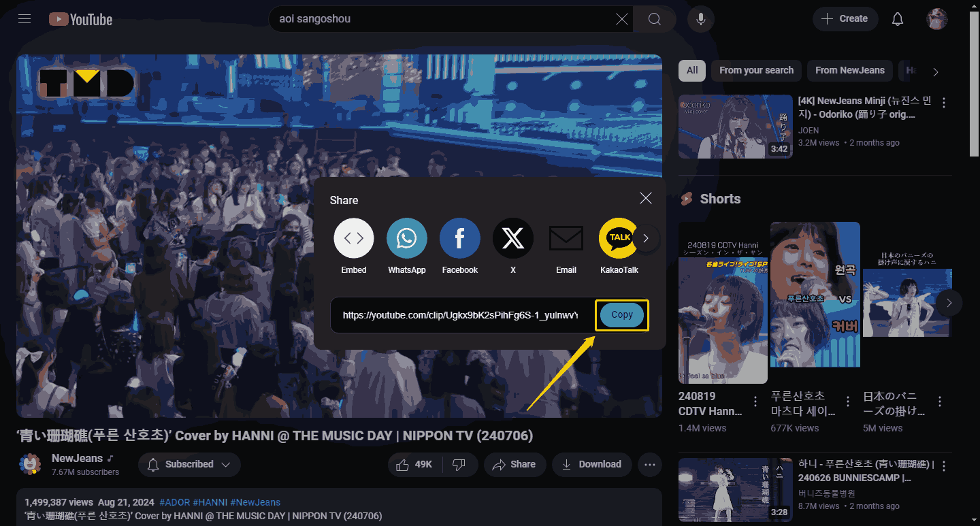Select the All filter chip

point(692,70)
